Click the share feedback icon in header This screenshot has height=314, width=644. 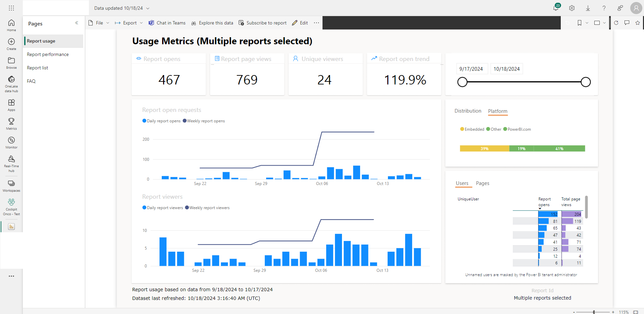pos(620,8)
